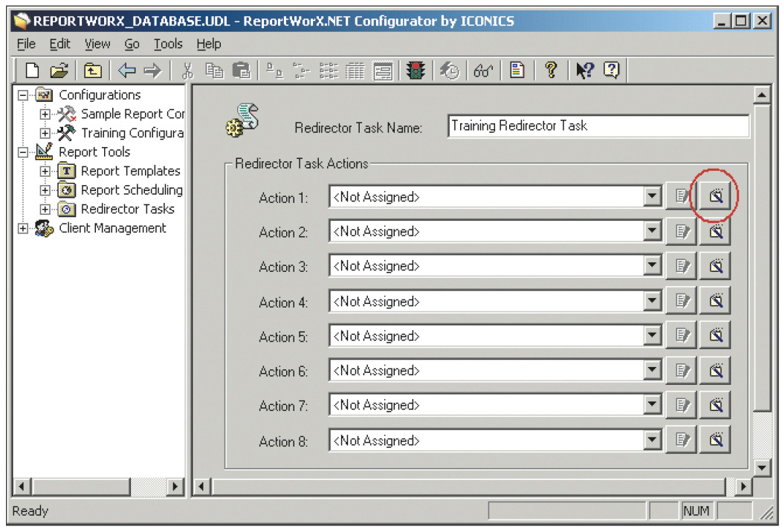The width and height of the screenshot is (782, 532).
Task: Edit the action assigned to Action 2
Action: pyautogui.click(x=681, y=231)
